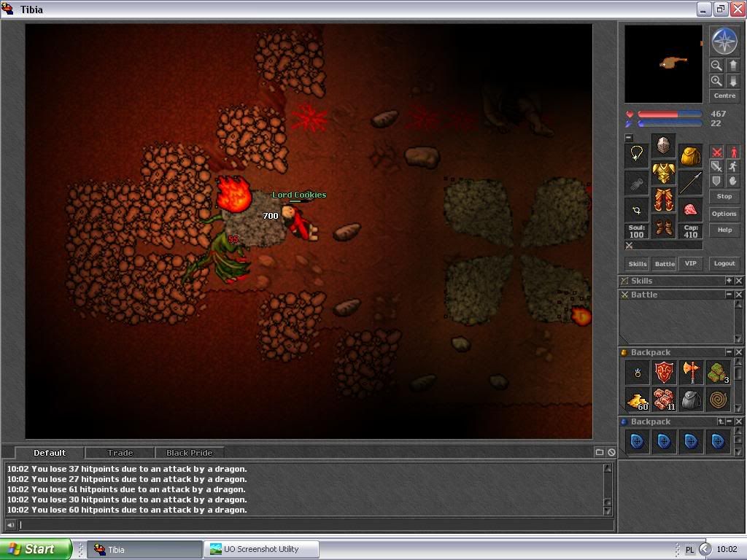
Task: Click the spear weapon slot
Action: click(x=690, y=183)
